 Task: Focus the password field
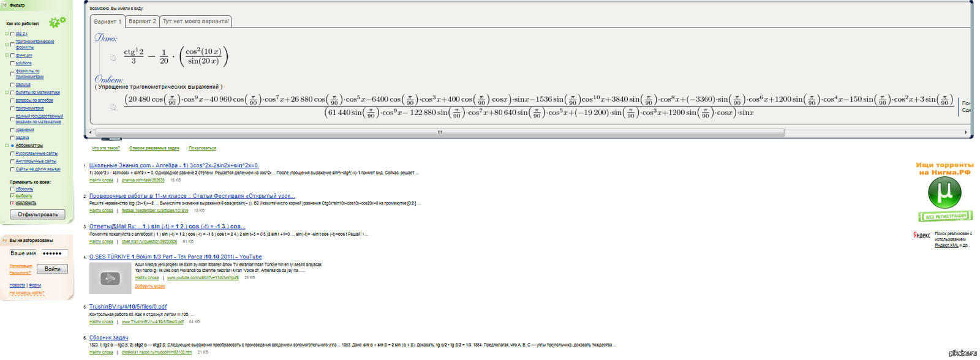54,253
